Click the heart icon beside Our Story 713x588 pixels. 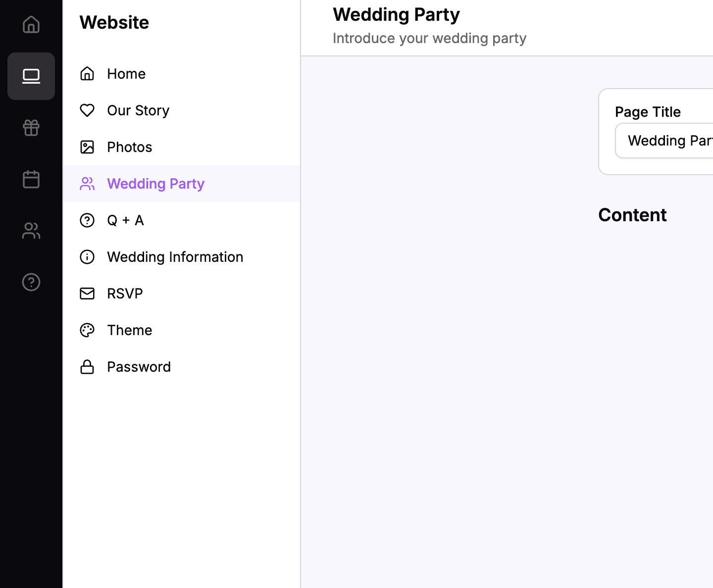(87, 110)
